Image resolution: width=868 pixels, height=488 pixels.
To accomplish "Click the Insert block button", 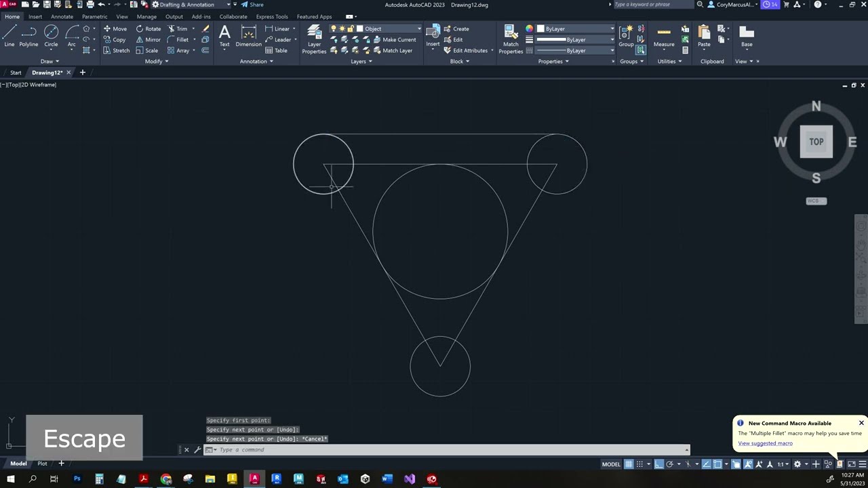I will pyautogui.click(x=433, y=37).
